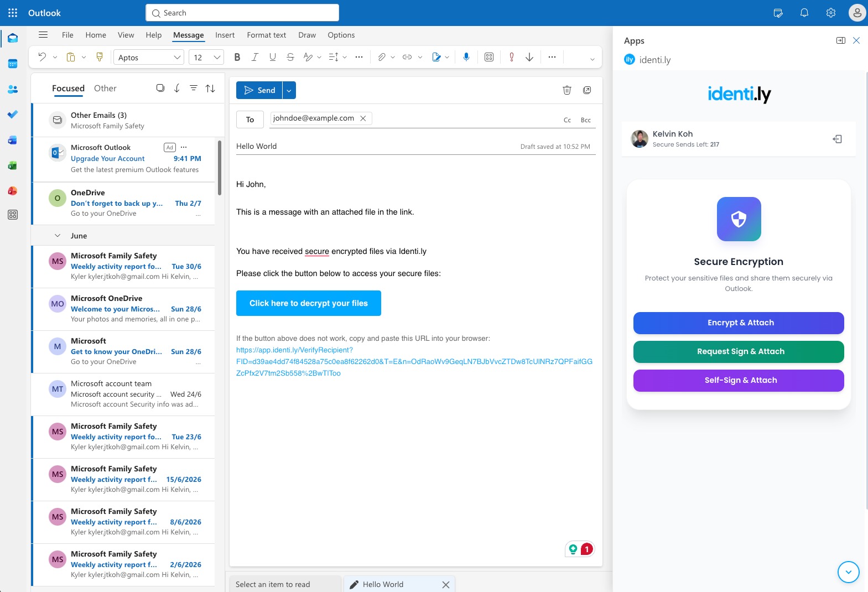Open the Apps icon in ribbon
This screenshot has width=868, height=592.
tap(489, 57)
